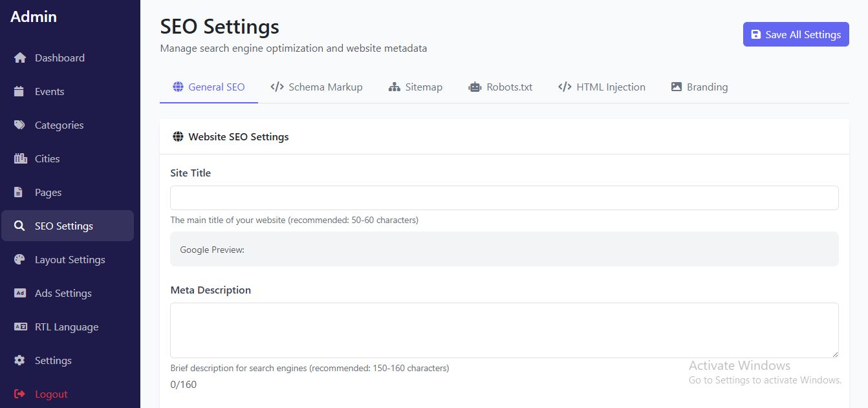This screenshot has height=408, width=868.
Task: Open the Sitemap tab
Action: pyautogui.click(x=415, y=87)
